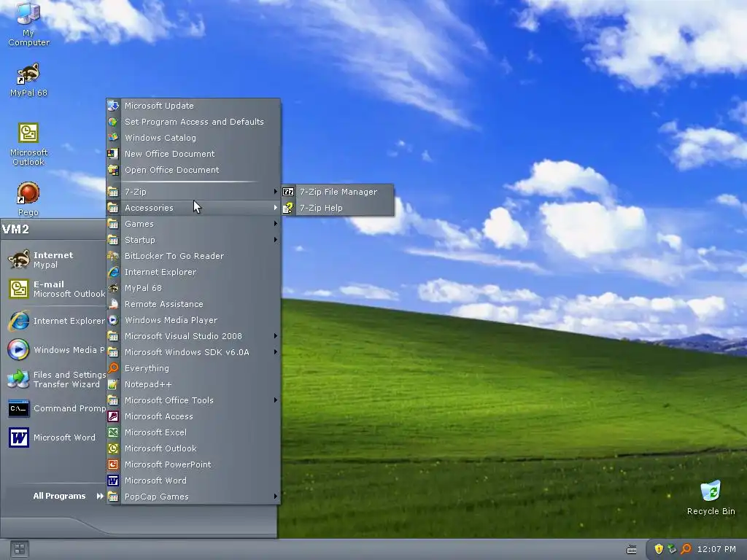
Task: Expand Microsoft Windows SDK v6.0A submenu
Action: tap(193, 352)
